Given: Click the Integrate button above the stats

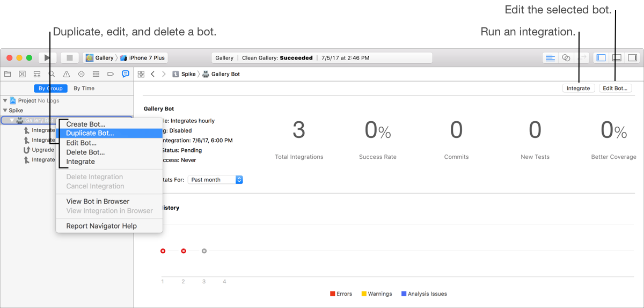Looking at the screenshot, I should [578, 89].
